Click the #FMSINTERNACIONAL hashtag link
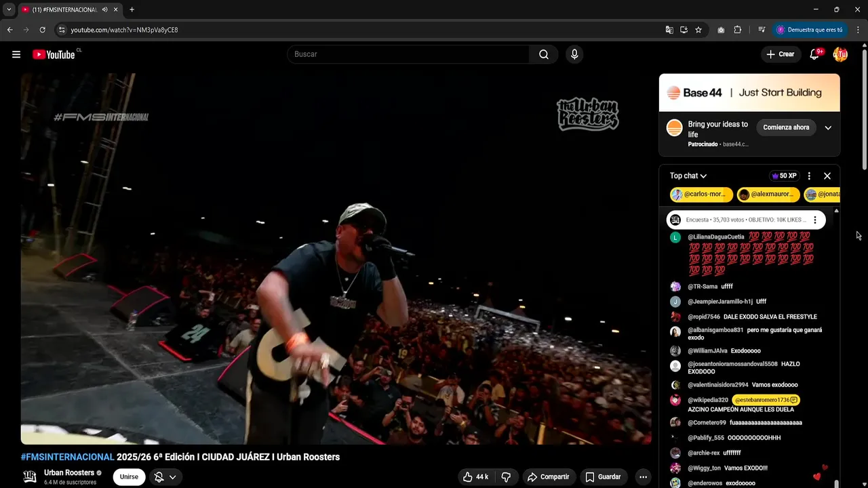This screenshot has width=868, height=488. coord(67,457)
